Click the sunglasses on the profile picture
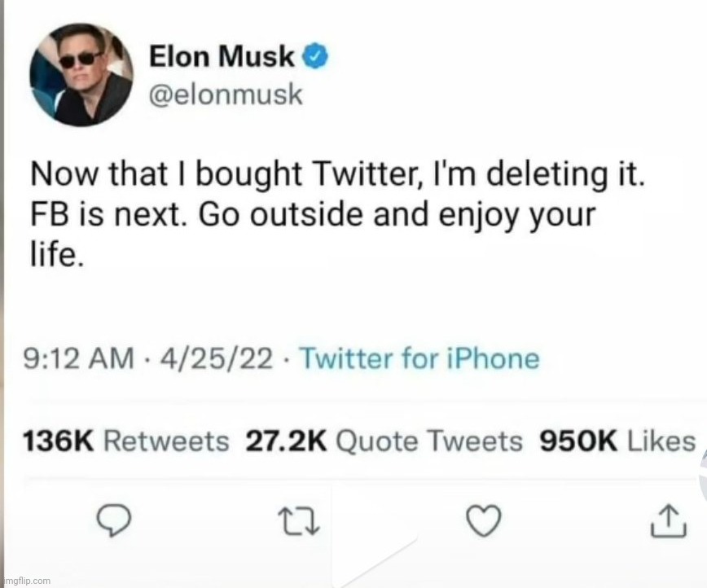The image size is (707, 588). tap(81, 59)
